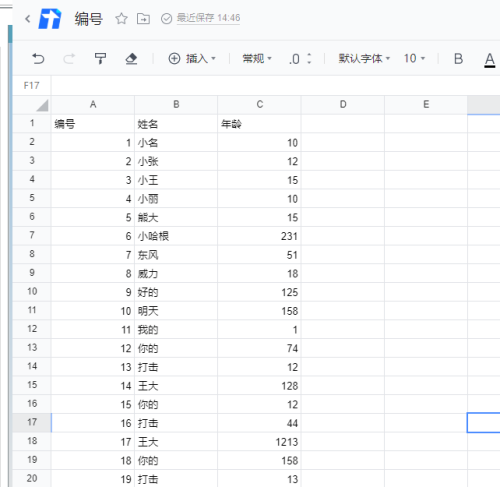This screenshot has width=500, height=487.
Task: Open the recent save time 14:46 link
Action: point(208,18)
